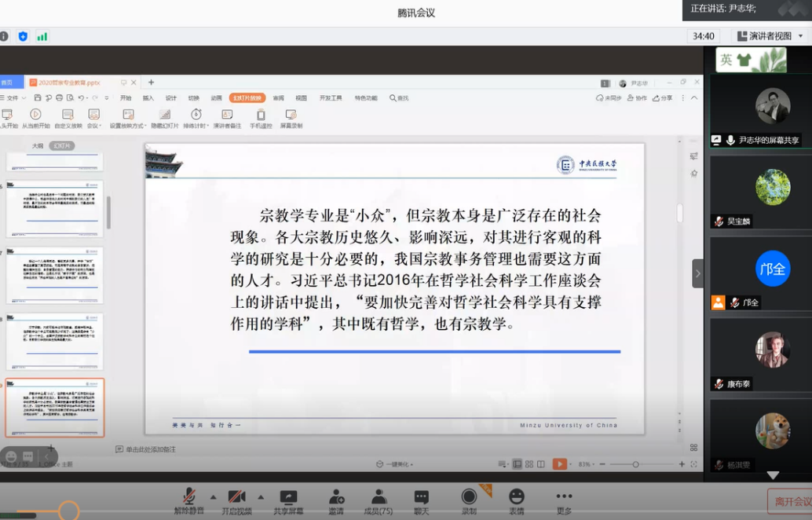Open the 成员(75) members list
Viewport: 812px width, 520px height.
(379, 500)
